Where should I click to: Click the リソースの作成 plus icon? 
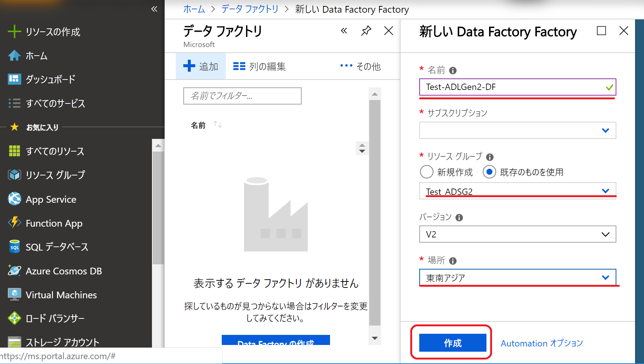pos(14,32)
